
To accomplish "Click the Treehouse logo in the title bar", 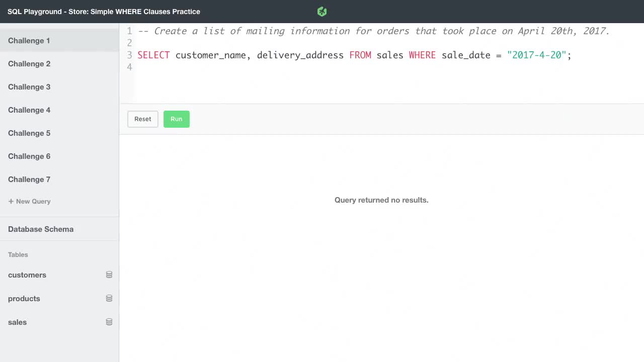I will (x=321, y=11).
